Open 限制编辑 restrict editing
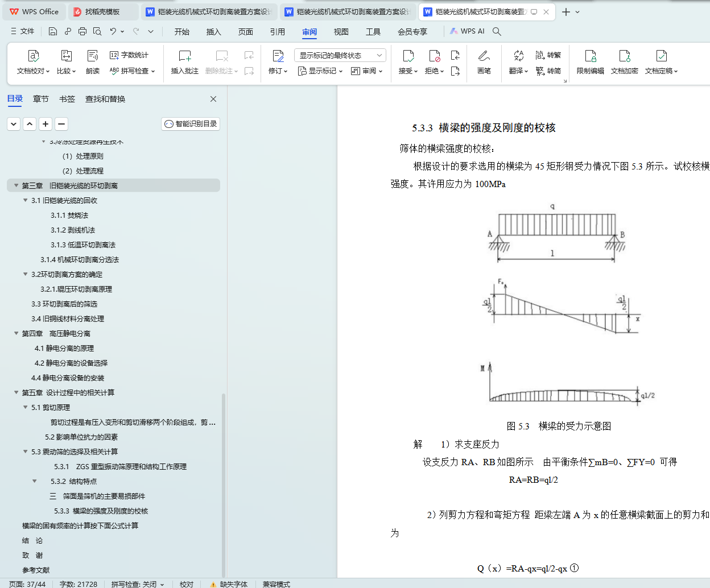 tap(591, 63)
